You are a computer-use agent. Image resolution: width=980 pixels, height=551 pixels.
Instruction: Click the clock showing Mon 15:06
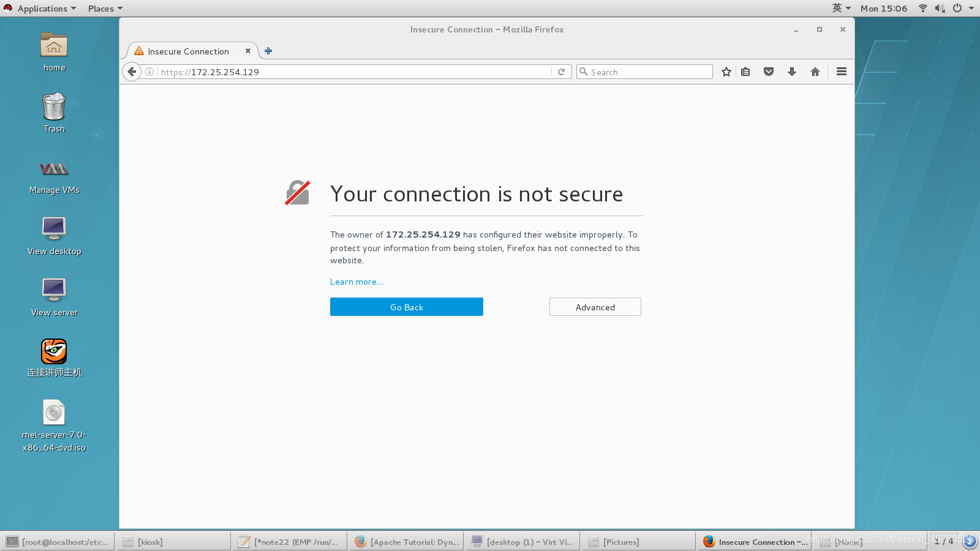point(884,9)
